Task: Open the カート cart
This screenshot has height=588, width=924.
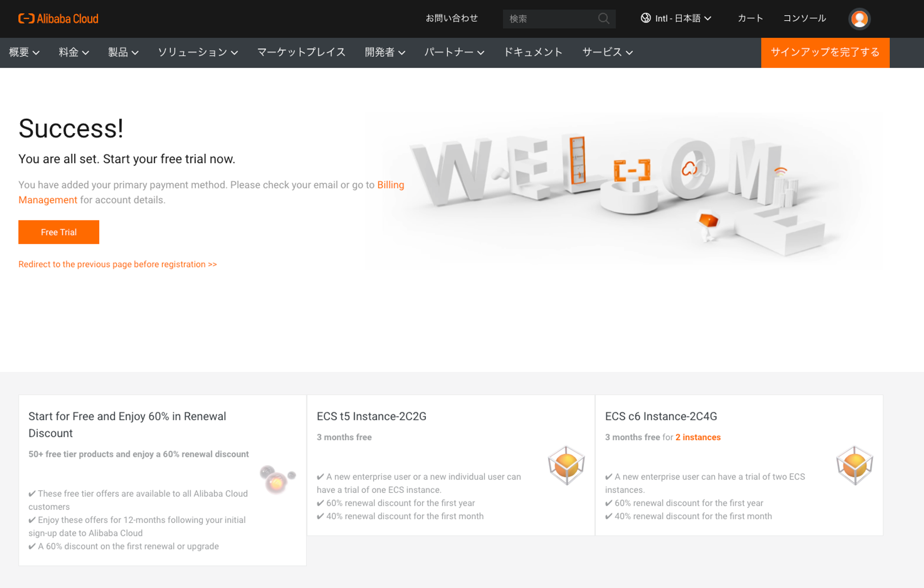Action: click(750, 18)
